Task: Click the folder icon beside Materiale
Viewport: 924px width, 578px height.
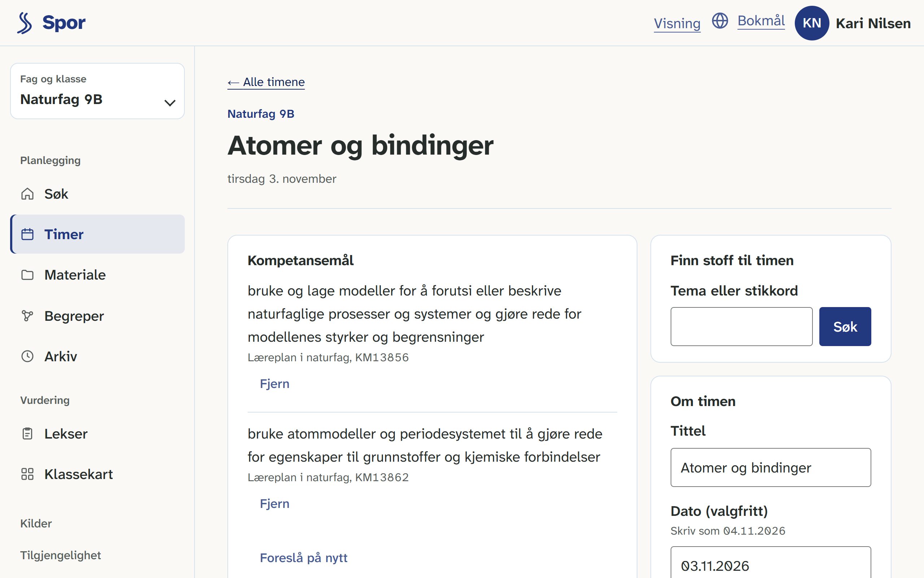Action: 27,275
